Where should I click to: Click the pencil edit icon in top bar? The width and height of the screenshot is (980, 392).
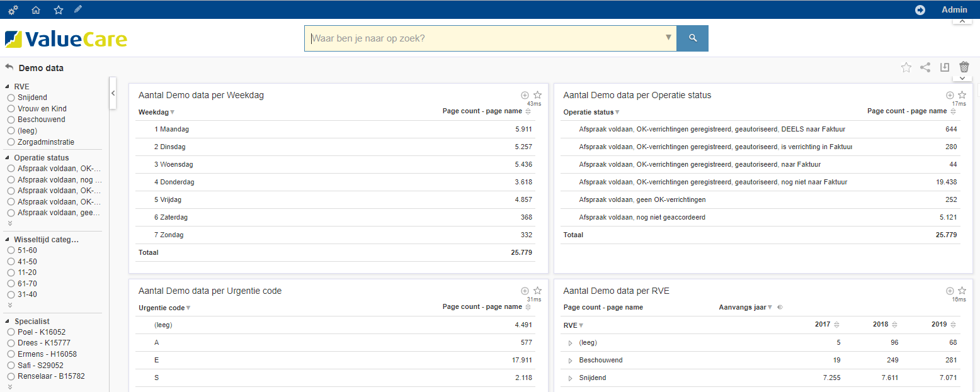click(x=78, y=9)
